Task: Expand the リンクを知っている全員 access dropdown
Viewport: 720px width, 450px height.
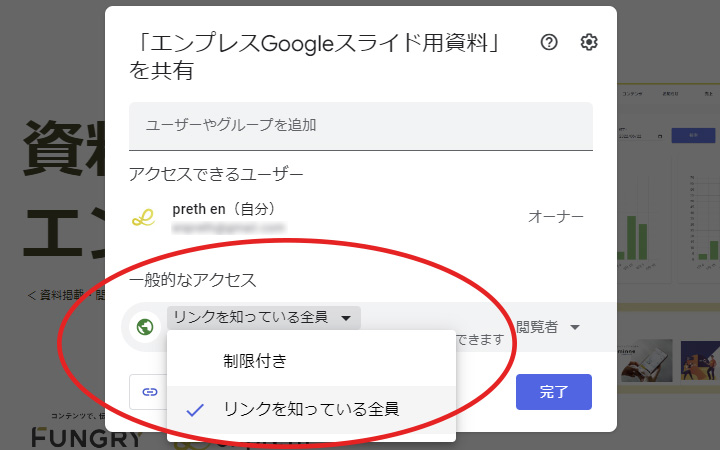Action: click(264, 317)
